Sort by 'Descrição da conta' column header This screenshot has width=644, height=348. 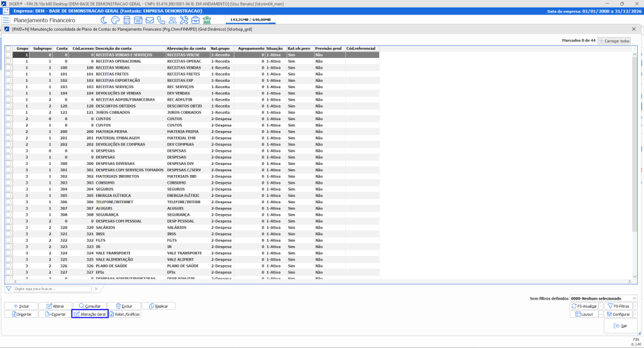pyautogui.click(x=130, y=48)
